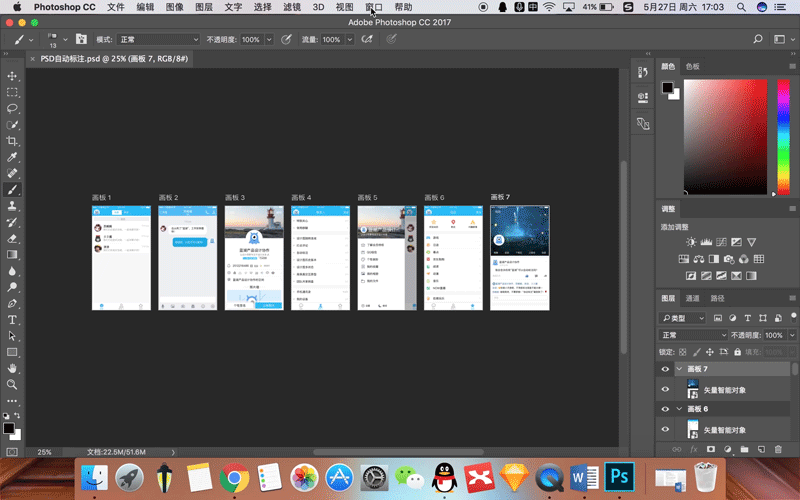
Task: Select the Healing Brush tool
Action: point(12,173)
